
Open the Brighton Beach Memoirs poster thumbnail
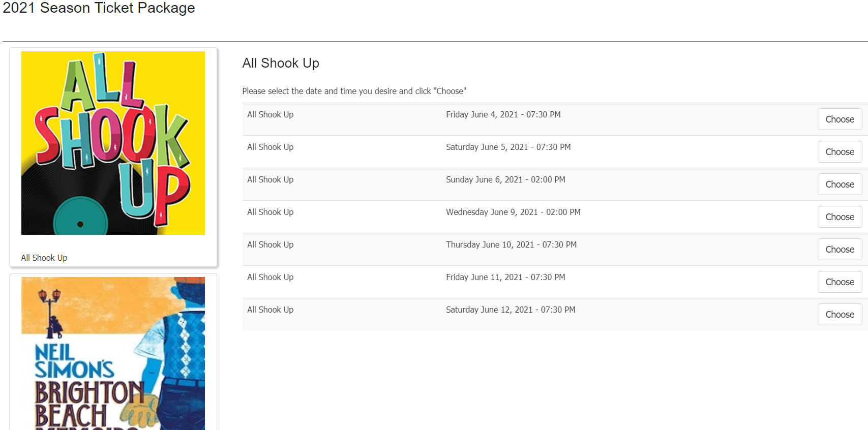point(113,353)
